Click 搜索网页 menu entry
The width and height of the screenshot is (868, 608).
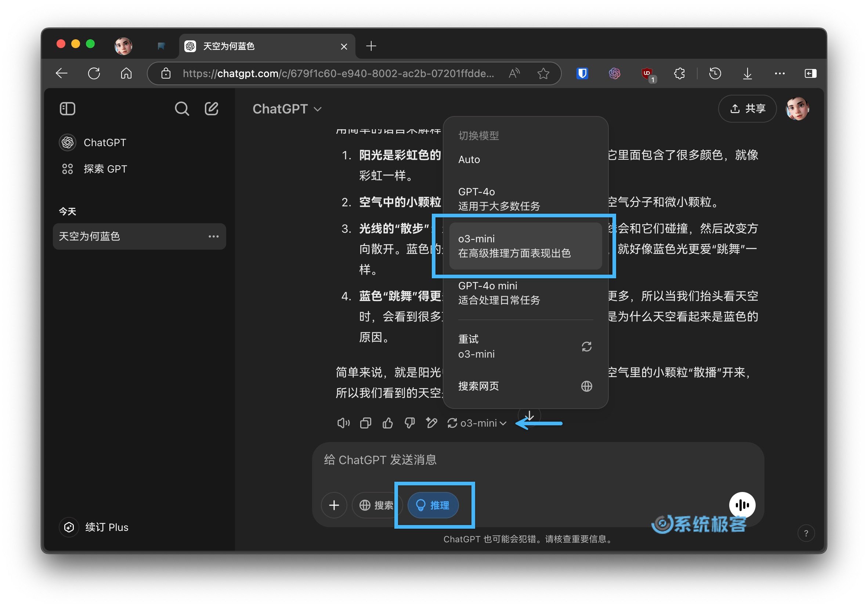pos(525,386)
